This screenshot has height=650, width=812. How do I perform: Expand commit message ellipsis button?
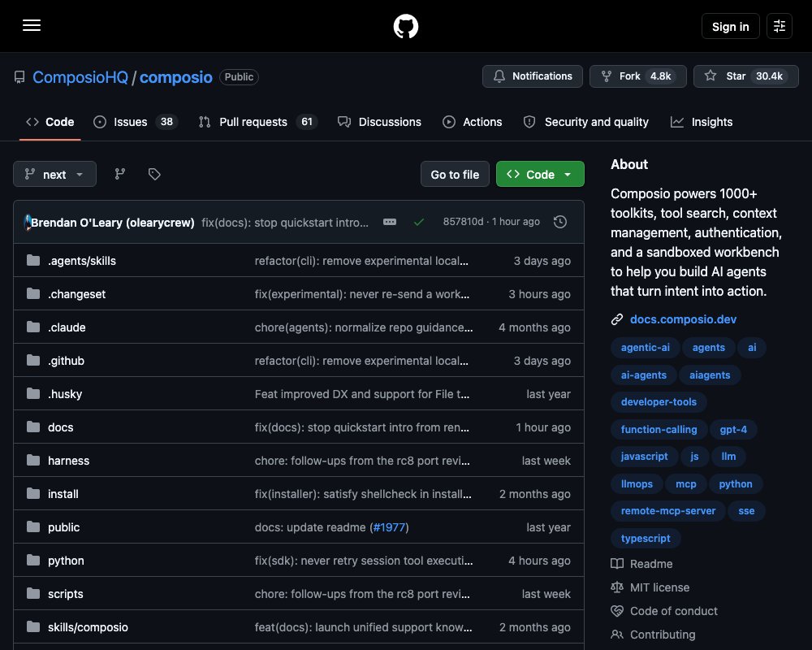pyautogui.click(x=390, y=222)
